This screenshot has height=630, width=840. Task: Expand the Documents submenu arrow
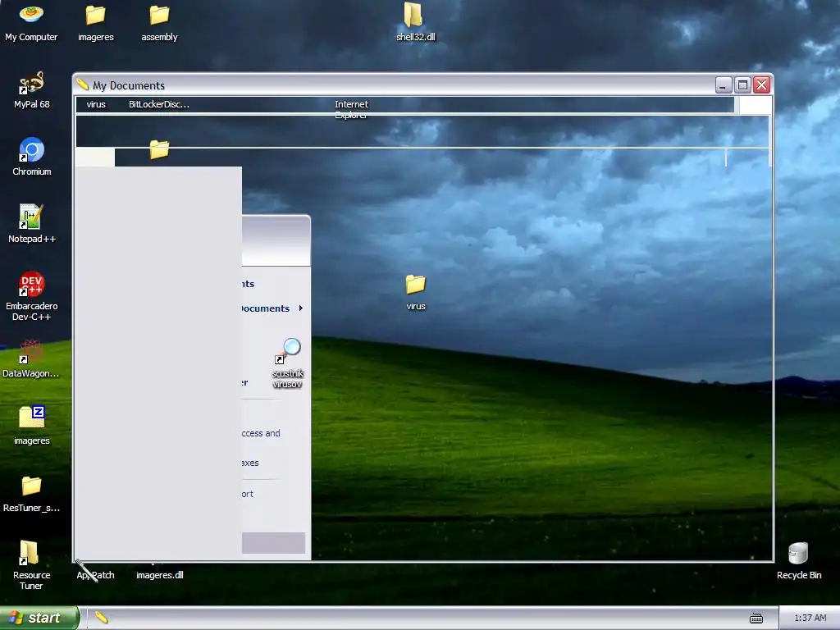click(300, 308)
